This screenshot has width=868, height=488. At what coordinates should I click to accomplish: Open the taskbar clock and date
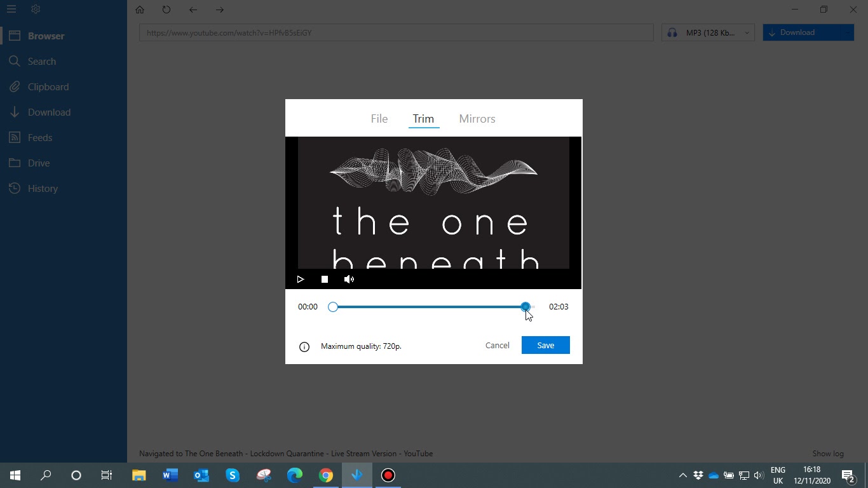point(812,475)
